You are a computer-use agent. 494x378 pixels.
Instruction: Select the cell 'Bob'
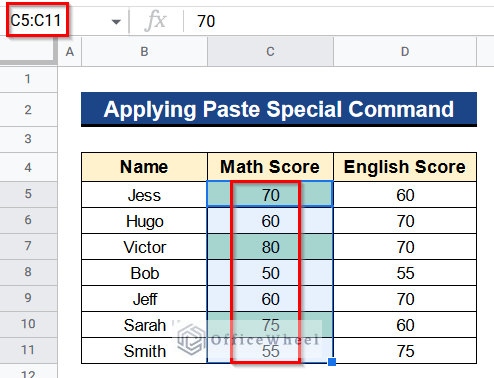coord(144,273)
